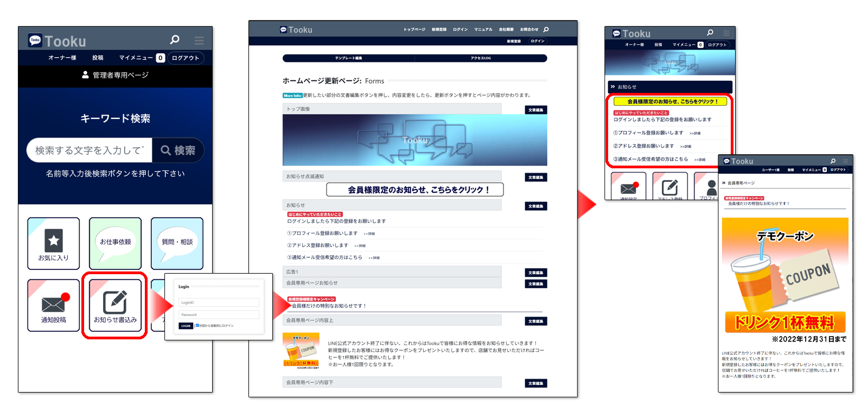Click 文章編集 for お知らせ点滅通知 row

tap(536, 178)
